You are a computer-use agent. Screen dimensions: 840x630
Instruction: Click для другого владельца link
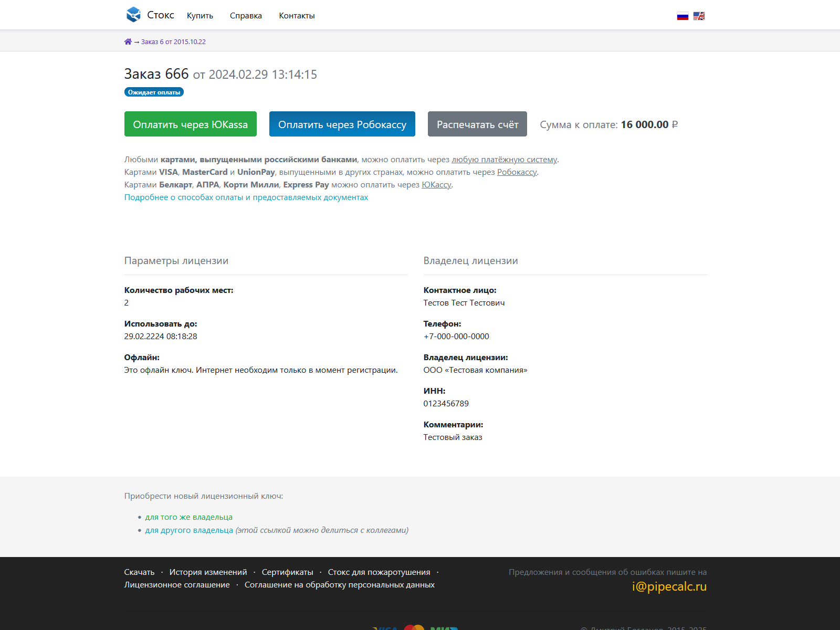pos(189,530)
